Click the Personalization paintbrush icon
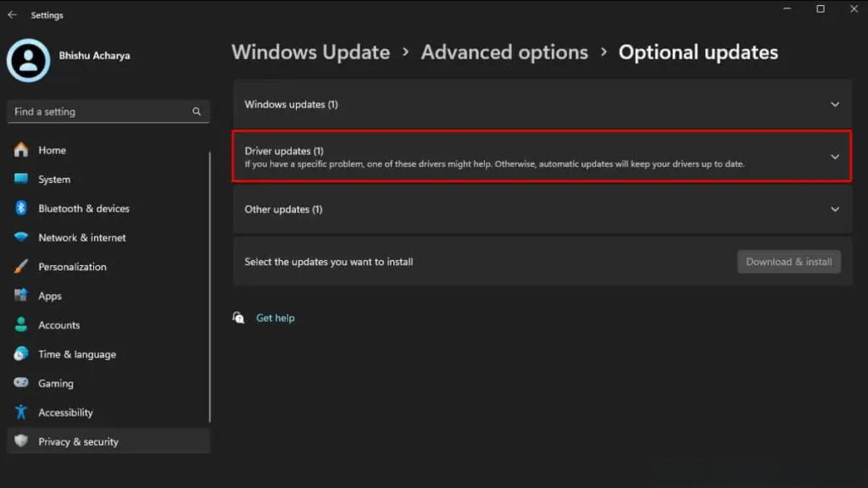This screenshot has width=868, height=488. click(x=21, y=267)
